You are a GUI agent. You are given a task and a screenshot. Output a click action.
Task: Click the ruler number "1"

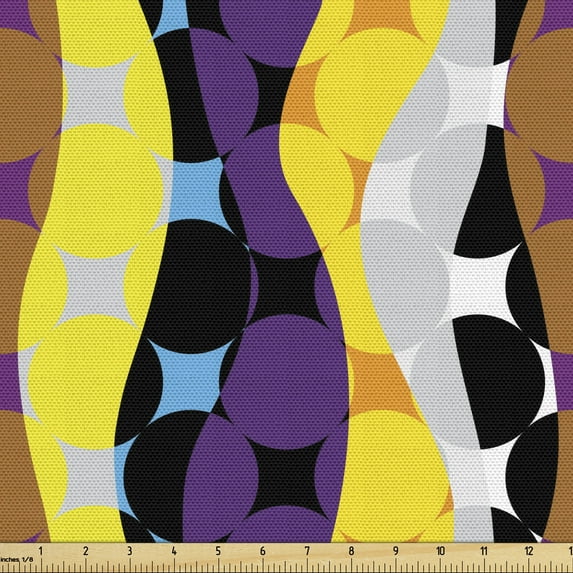click(41, 551)
